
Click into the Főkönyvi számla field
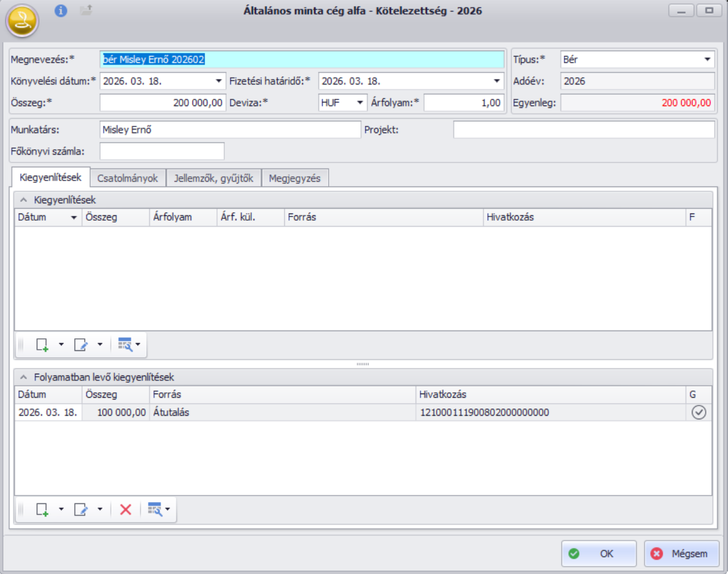click(x=162, y=151)
